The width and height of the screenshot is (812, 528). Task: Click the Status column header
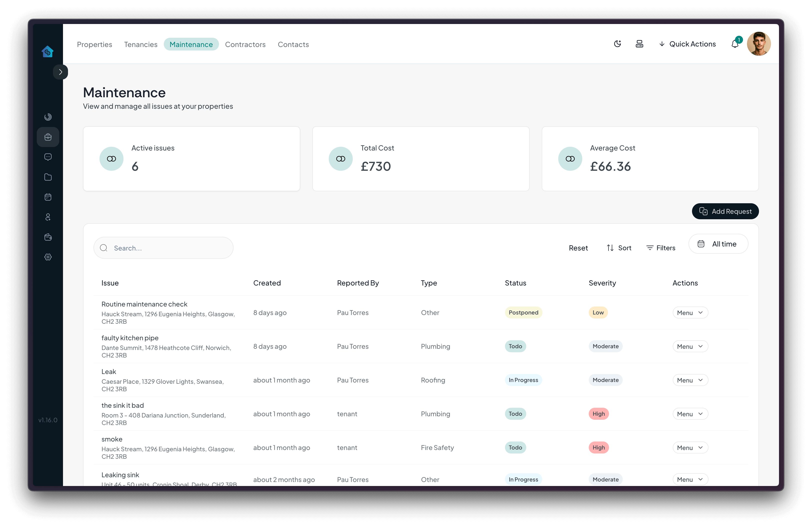(515, 283)
